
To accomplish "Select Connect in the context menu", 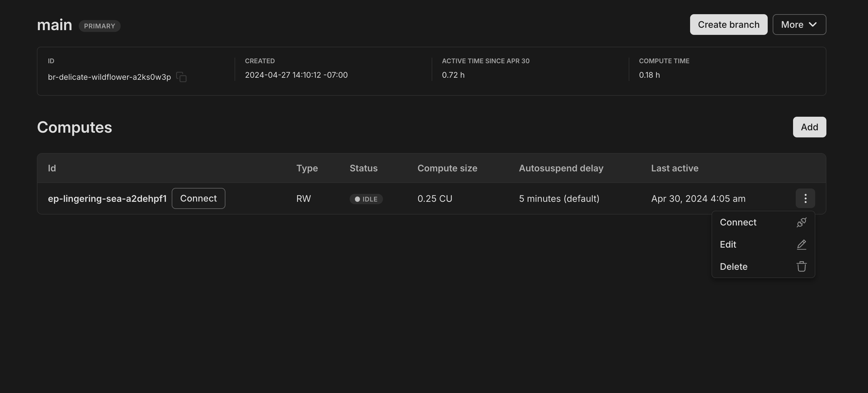I will 738,222.
